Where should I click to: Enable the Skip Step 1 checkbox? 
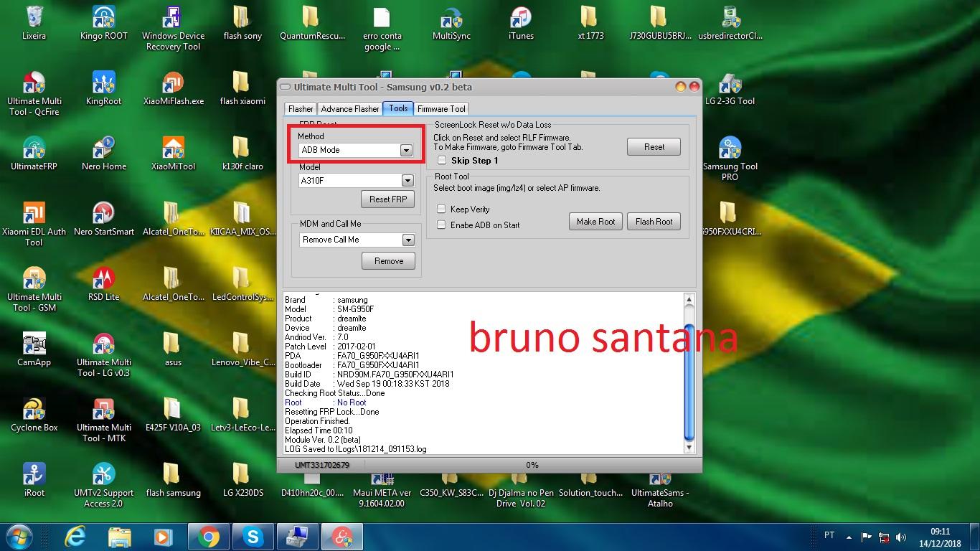pyautogui.click(x=442, y=161)
